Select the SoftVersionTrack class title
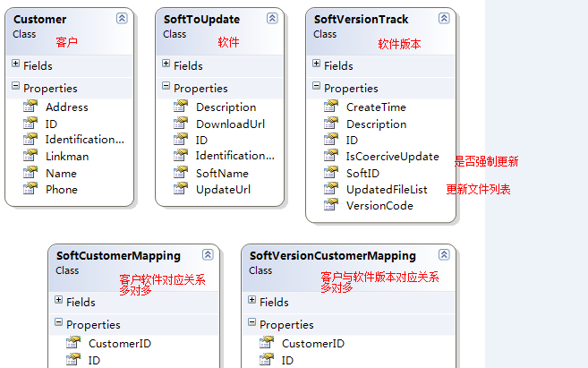The image size is (588, 368). pos(362,19)
